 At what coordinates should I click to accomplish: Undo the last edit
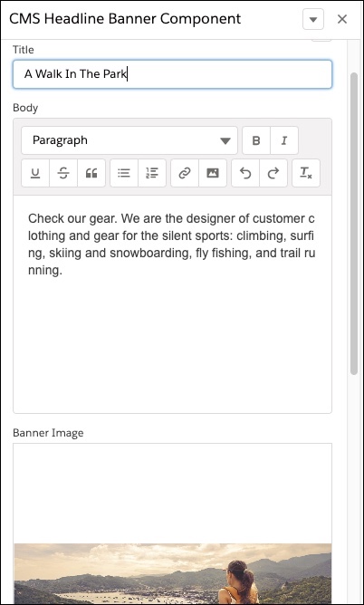pyautogui.click(x=245, y=173)
